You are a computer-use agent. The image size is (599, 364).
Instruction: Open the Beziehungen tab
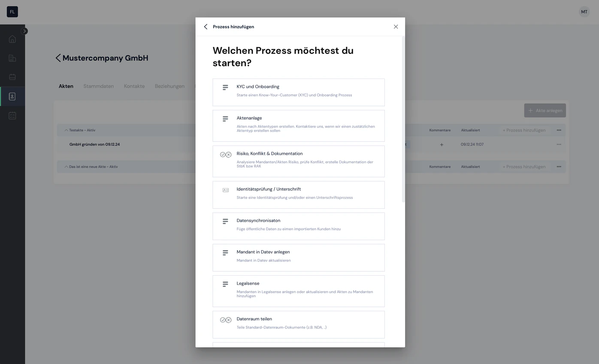(169, 86)
